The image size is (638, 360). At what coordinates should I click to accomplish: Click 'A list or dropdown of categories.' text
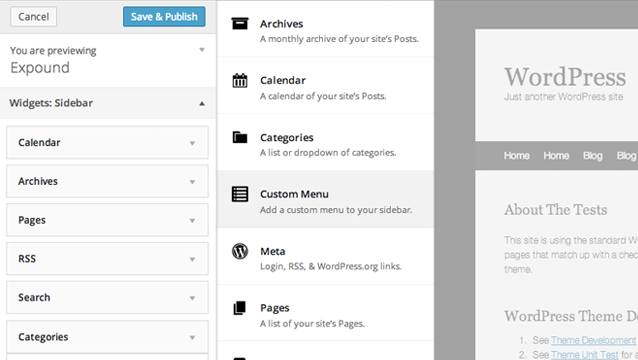[x=328, y=153]
